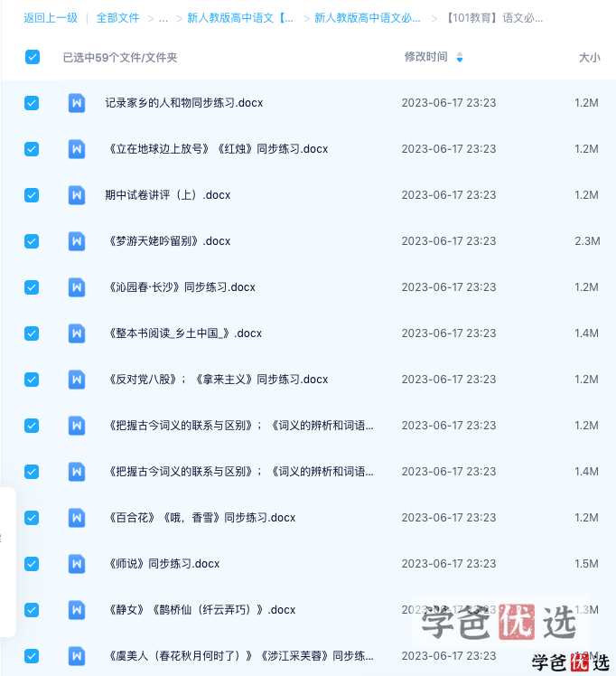Open 全部文件 breadcrumb link
Viewport: 616px width, 676px height.
117,18
